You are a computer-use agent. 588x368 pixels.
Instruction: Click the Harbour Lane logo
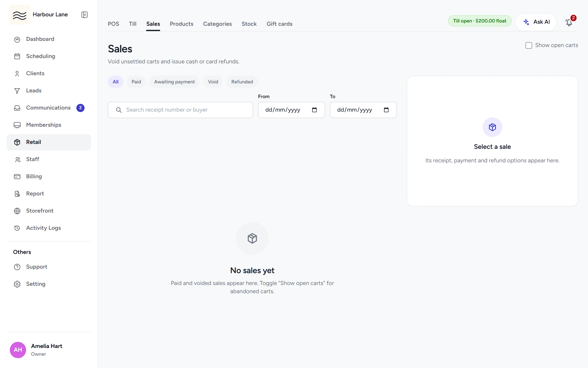click(x=19, y=15)
